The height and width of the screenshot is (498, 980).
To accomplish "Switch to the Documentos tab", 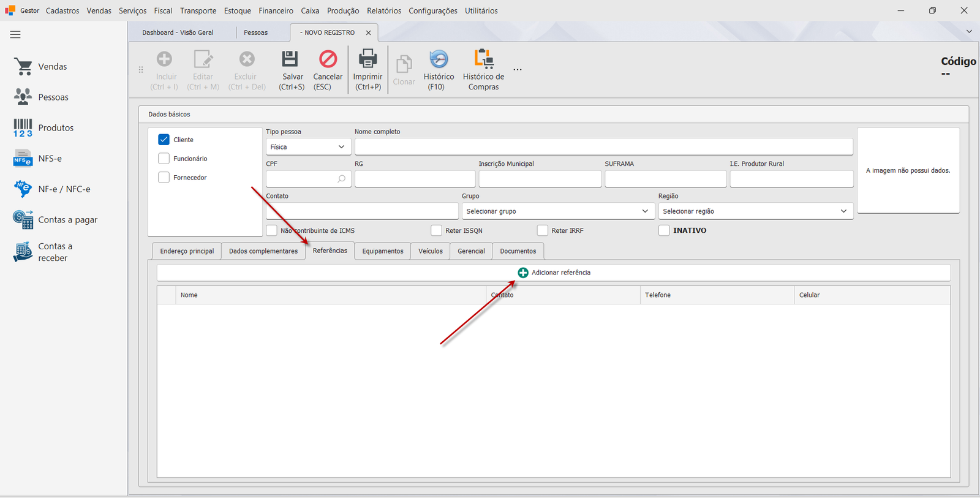I will [x=518, y=251].
